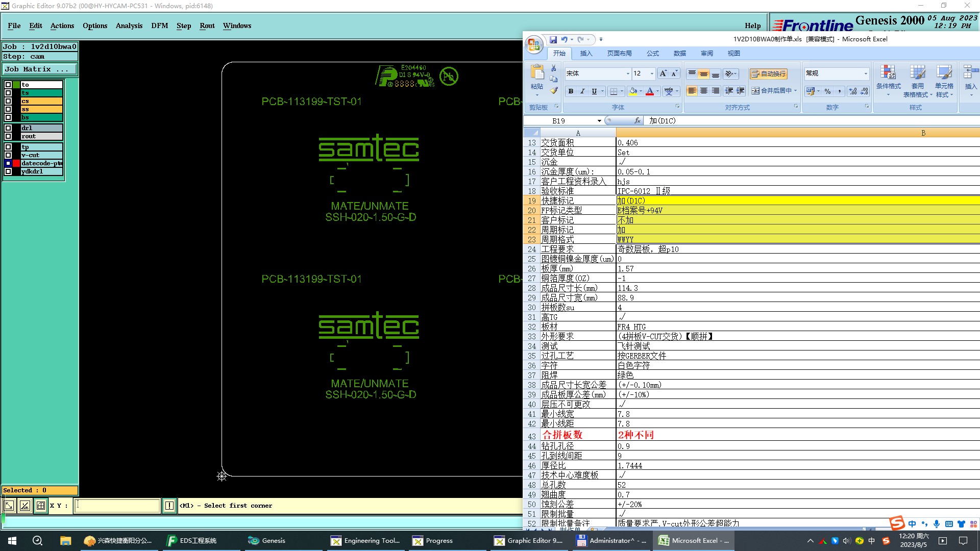
Task: Click the X Y coordinate input field
Action: (117, 506)
